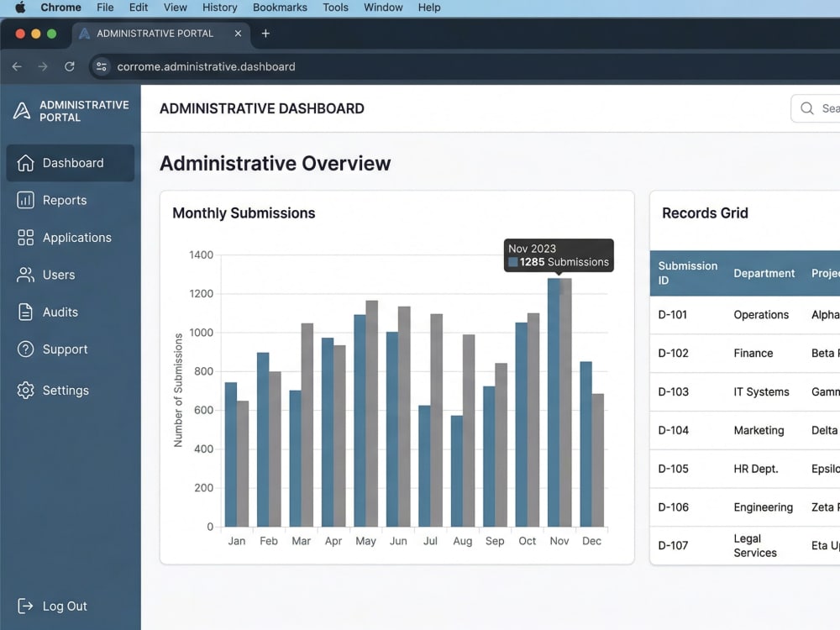Click the Audits document icon
Viewport: 840px width, 630px height.
(25, 312)
